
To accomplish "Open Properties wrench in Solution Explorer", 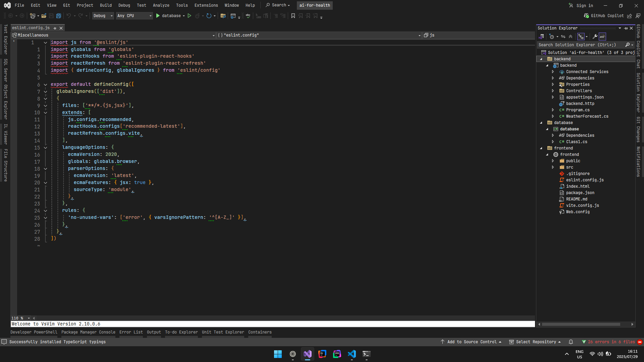I will (595, 37).
